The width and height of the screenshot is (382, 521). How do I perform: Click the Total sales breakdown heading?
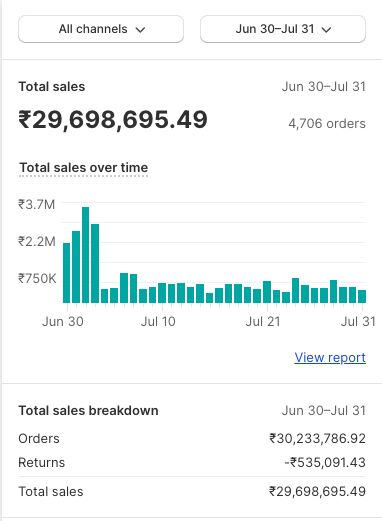pyautogui.click(x=88, y=410)
